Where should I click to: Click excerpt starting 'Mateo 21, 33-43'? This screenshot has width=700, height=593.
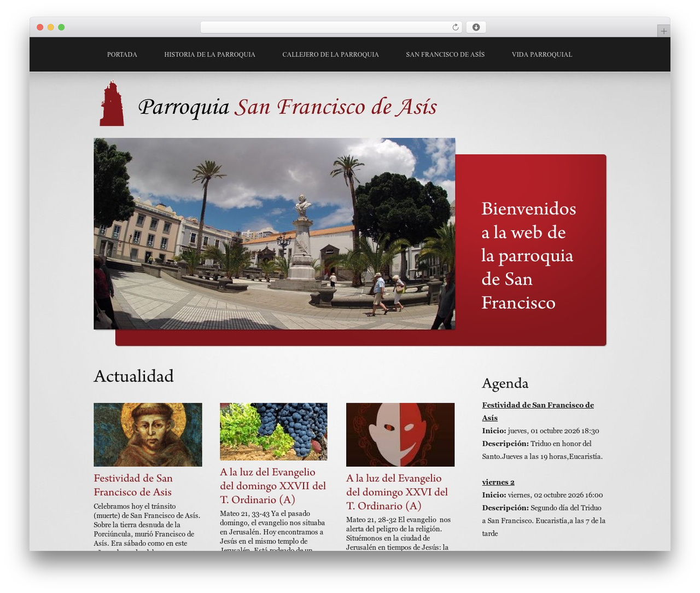click(272, 531)
